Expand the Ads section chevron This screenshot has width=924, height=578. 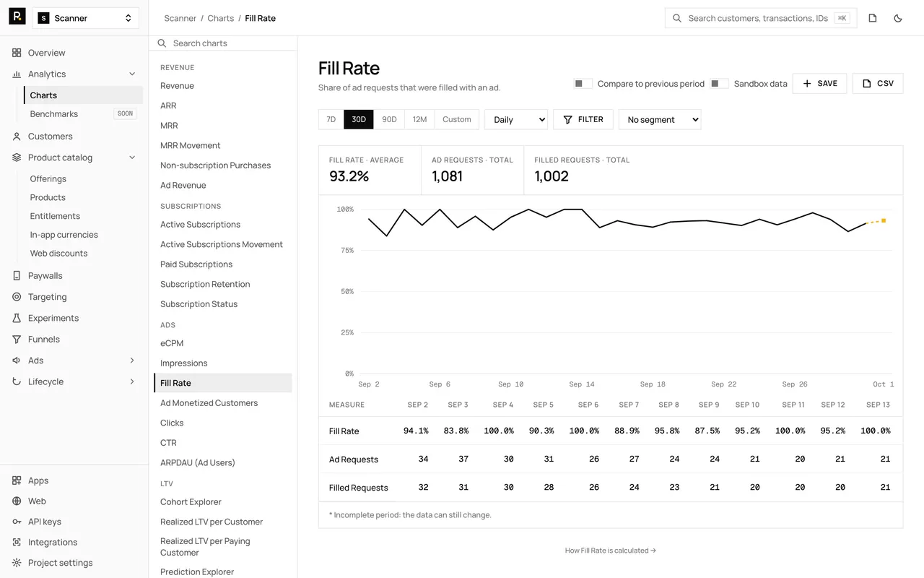132,361
